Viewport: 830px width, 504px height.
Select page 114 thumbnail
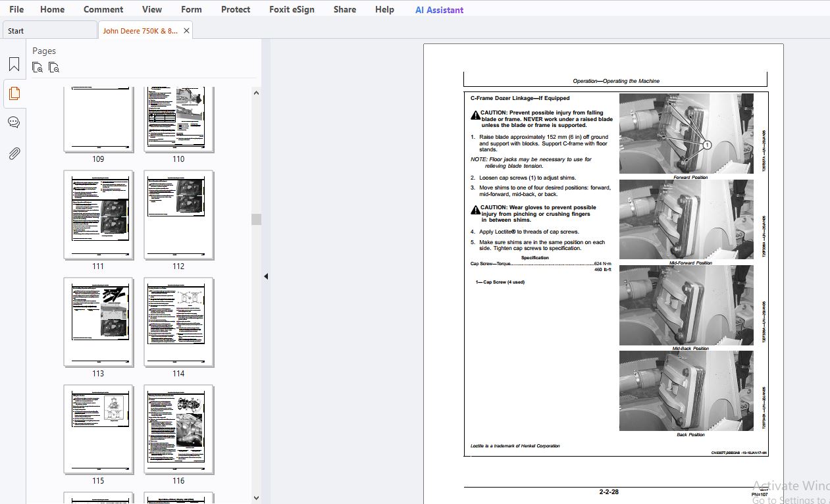point(178,322)
